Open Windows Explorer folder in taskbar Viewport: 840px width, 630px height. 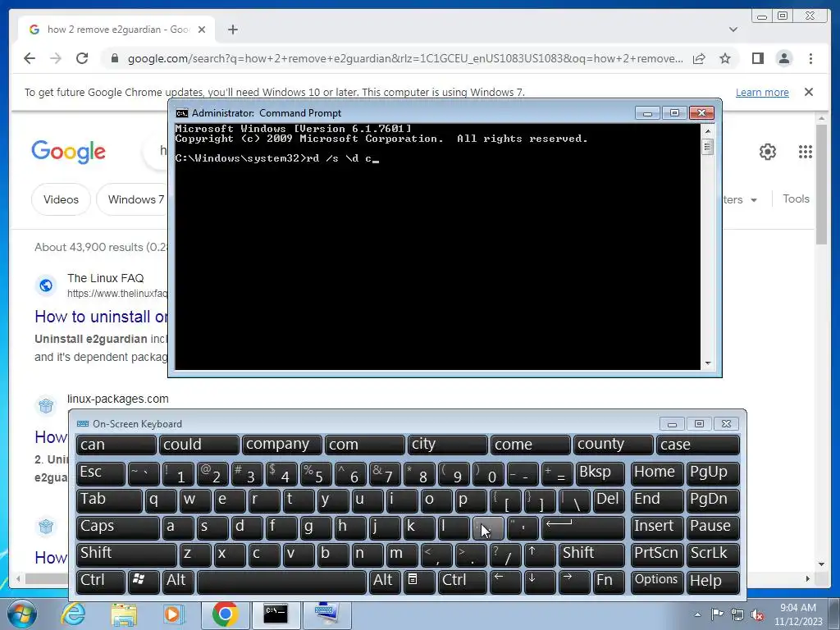coord(124,614)
